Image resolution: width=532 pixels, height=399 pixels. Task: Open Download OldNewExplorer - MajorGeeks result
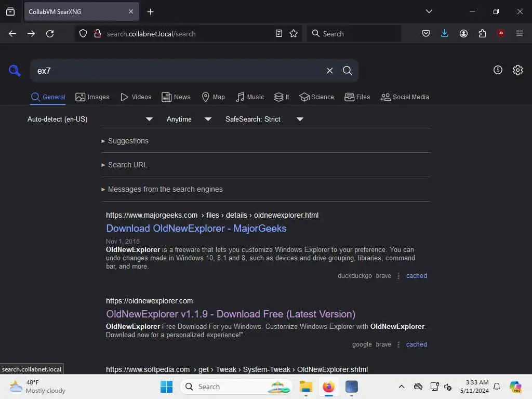pyautogui.click(x=196, y=229)
